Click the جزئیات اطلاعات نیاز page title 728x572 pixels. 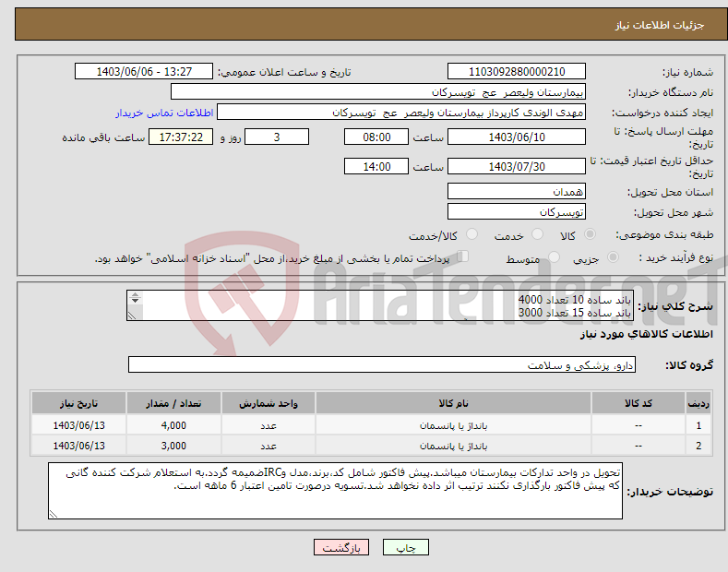pos(660,25)
